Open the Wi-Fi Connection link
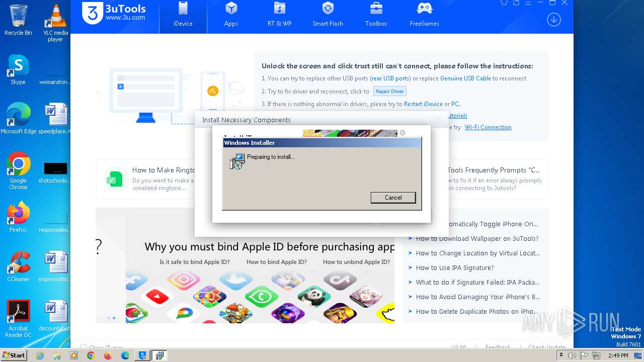 coord(488,127)
